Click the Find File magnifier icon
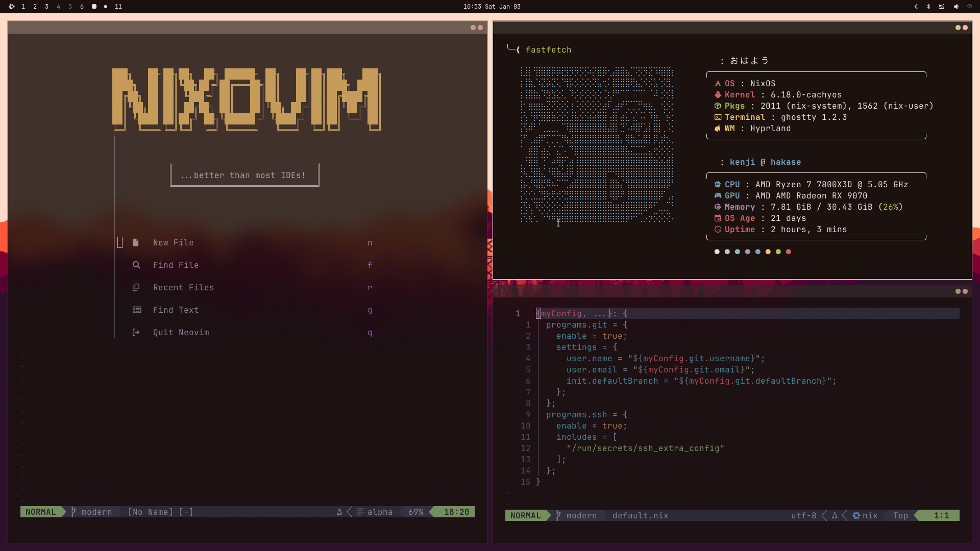 click(136, 265)
